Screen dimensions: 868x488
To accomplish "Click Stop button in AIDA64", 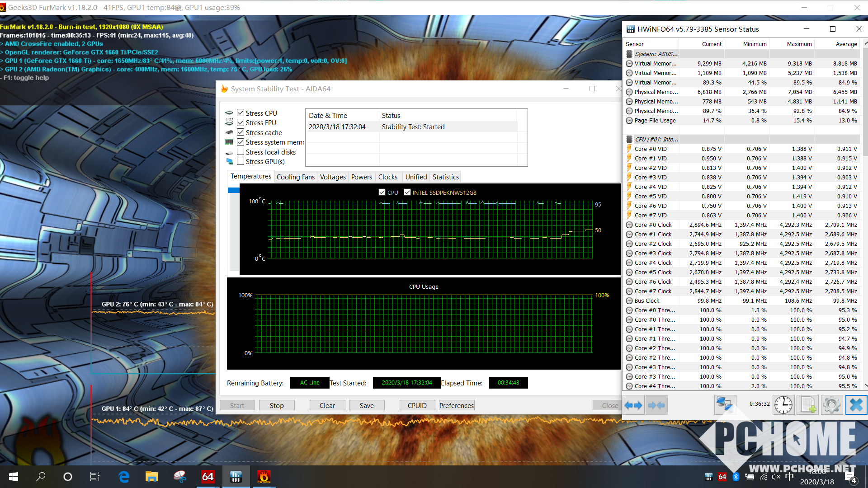I will 277,405.
